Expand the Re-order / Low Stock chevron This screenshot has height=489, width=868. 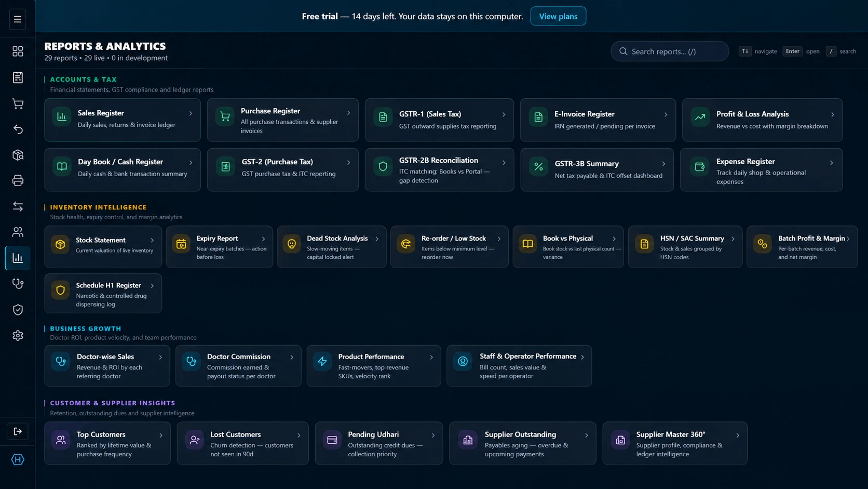coord(499,239)
